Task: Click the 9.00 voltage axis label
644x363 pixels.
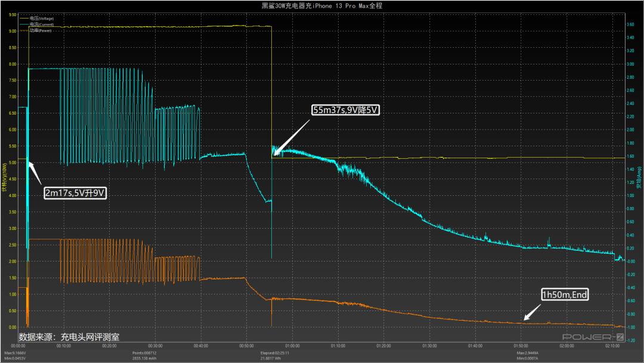Action: tap(13, 31)
